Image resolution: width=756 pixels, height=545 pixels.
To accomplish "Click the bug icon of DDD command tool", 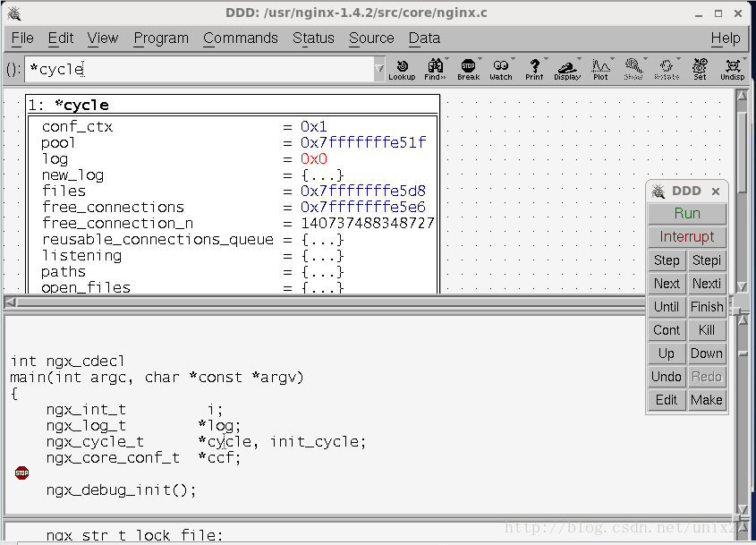I will click(658, 192).
